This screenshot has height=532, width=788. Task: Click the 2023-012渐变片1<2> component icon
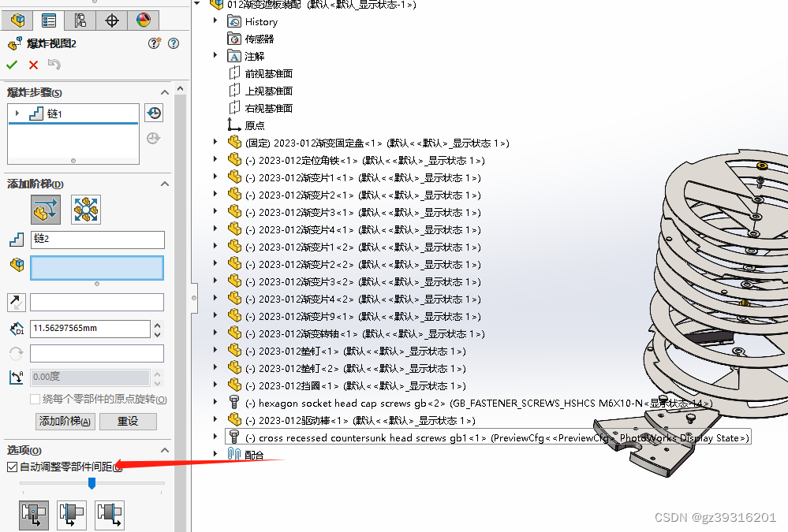235,246
